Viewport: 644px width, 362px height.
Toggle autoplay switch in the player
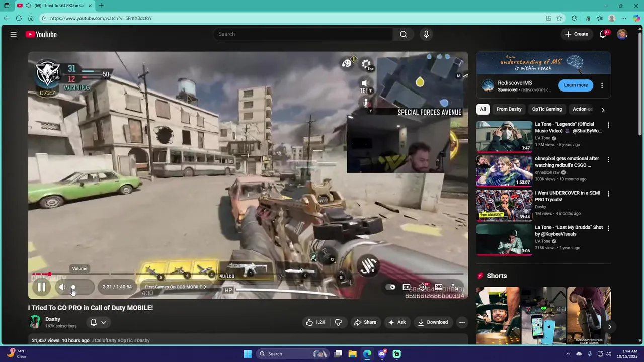390,287
